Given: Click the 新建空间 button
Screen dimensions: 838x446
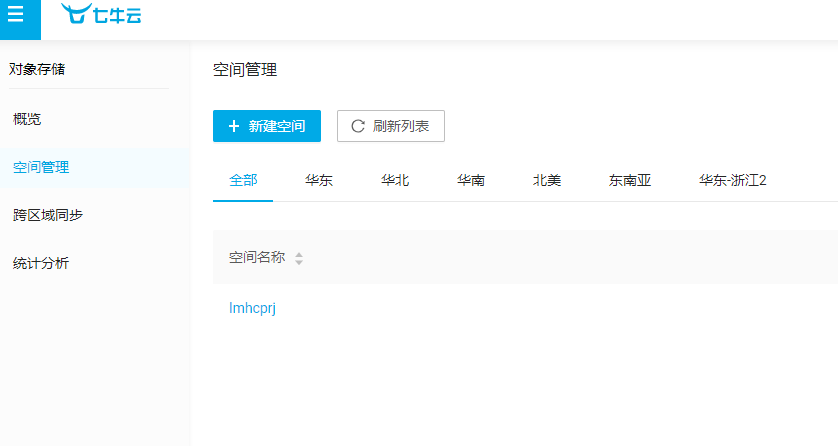Looking at the screenshot, I should click(x=267, y=126).
